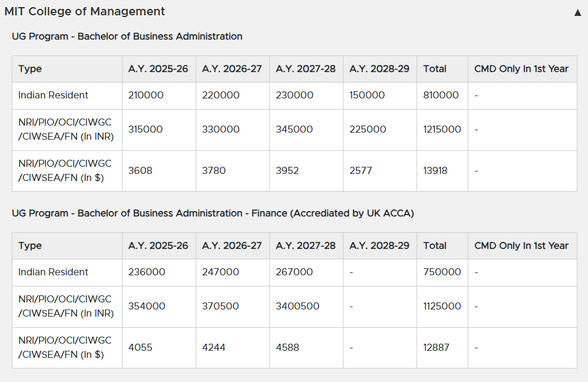588x382 pixels.
Task: Collapse the MIT College of Management arrow
Action: point(577,12)
